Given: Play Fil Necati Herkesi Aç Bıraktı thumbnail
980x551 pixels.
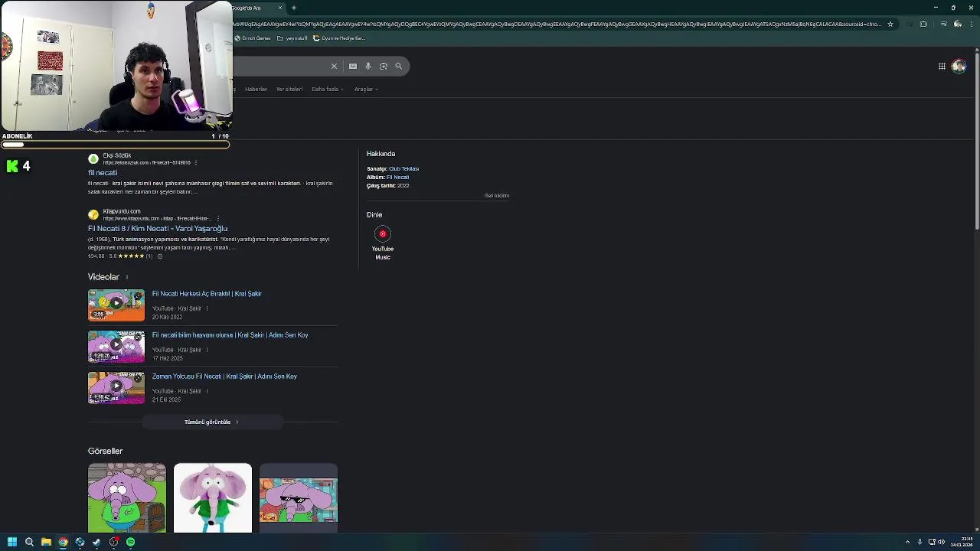Looking at the screenshot, I should tap(116, 305).
